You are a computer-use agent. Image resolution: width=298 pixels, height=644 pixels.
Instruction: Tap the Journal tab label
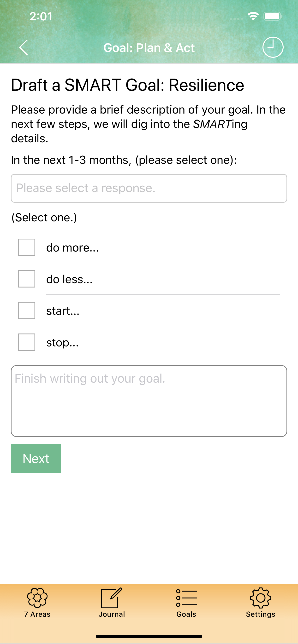click(112, 614)
